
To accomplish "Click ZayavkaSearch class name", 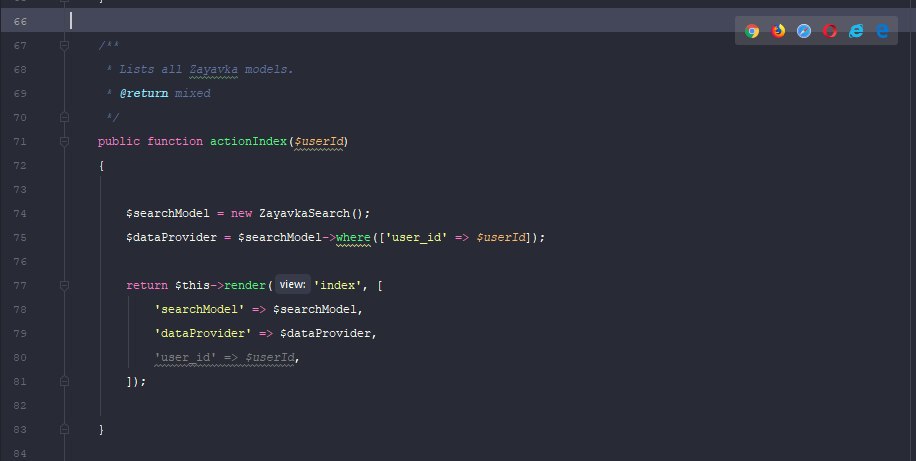I will (304, 213).
